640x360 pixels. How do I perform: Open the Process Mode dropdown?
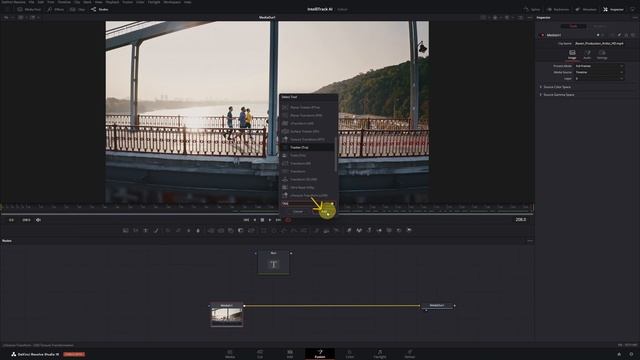[x=599, y=66]
